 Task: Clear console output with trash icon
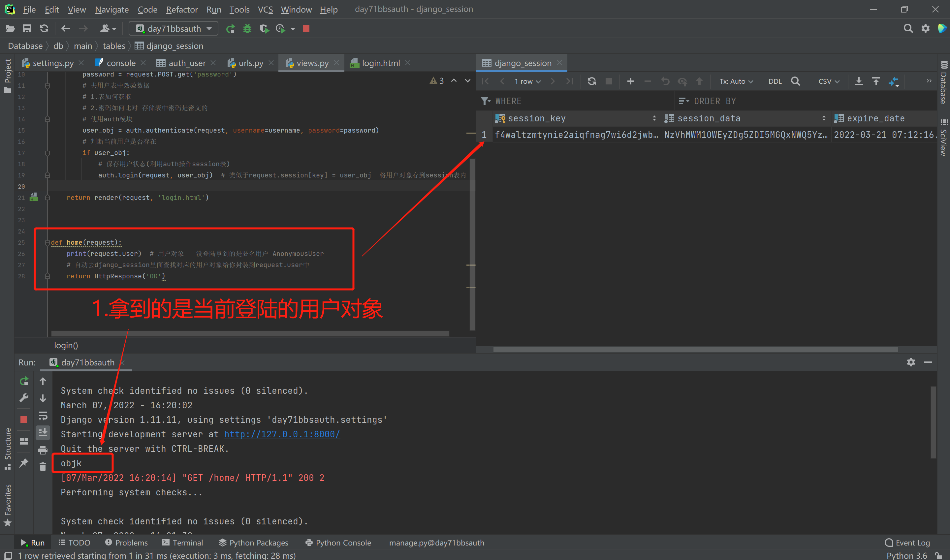(43, 467)
